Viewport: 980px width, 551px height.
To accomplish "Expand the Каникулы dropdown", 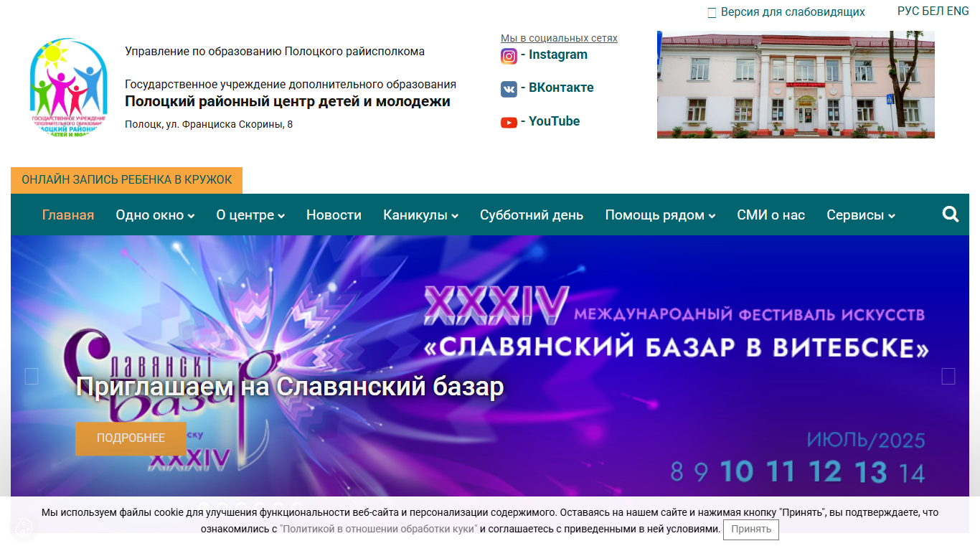I will [420, 215].
